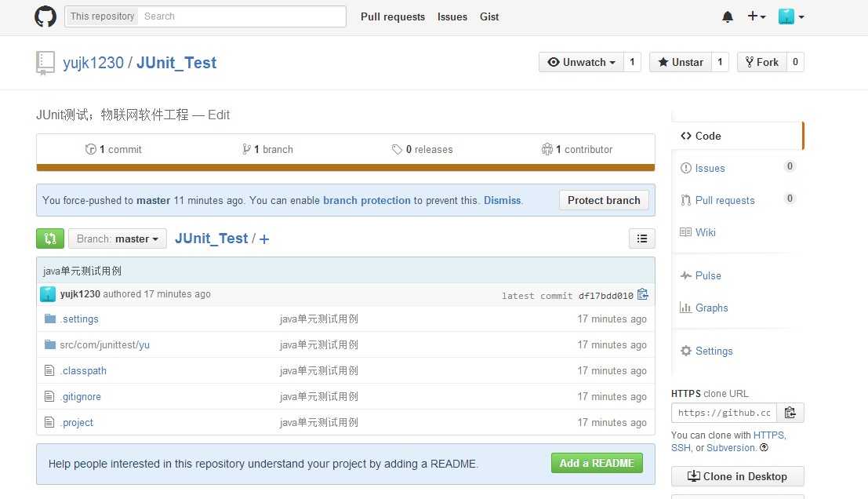Expand the Unwatch notifications dropdown
This screenshot has height=499, width=868.
coord(581,62)
